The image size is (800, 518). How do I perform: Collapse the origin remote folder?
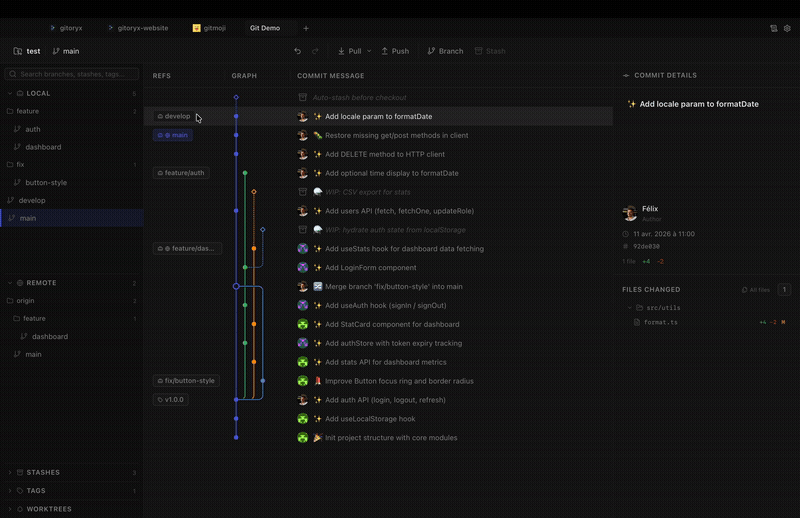pos(71,301)
